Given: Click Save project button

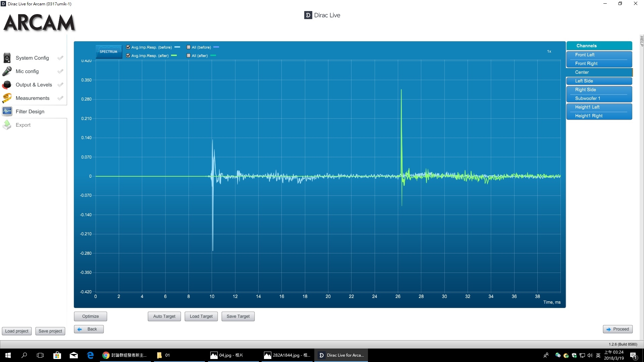Looking at the screenshot, I should 50,331.
